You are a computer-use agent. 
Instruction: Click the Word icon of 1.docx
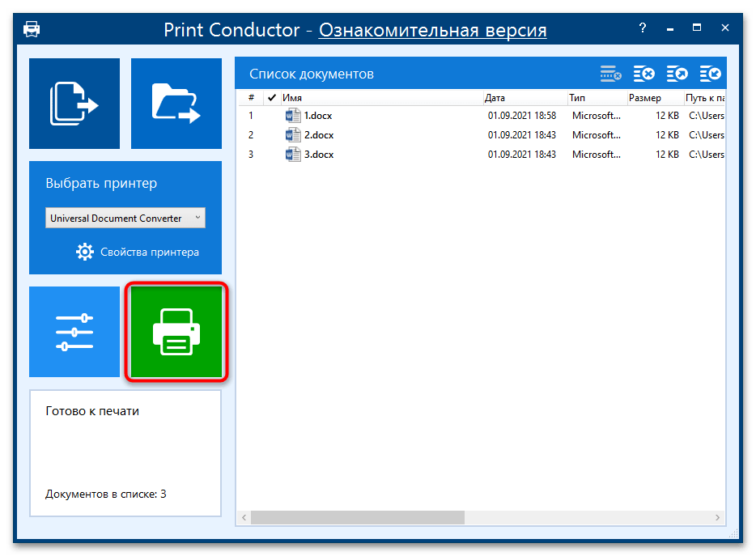pyautogui.click(x=293, y=116)
